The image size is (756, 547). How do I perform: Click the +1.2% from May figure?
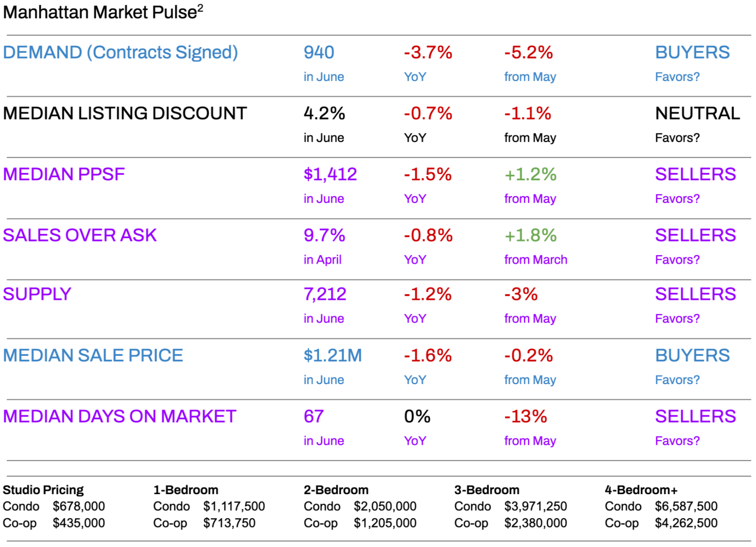click(x=530, y=174)
